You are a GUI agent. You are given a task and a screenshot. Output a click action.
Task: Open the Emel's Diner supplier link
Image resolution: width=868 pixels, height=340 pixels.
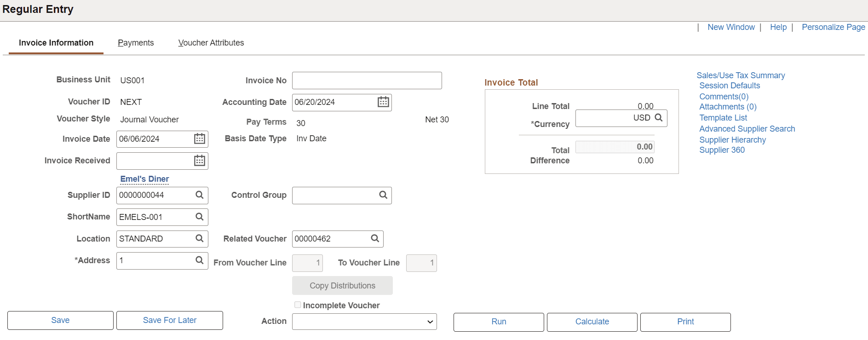click(144, 179)
